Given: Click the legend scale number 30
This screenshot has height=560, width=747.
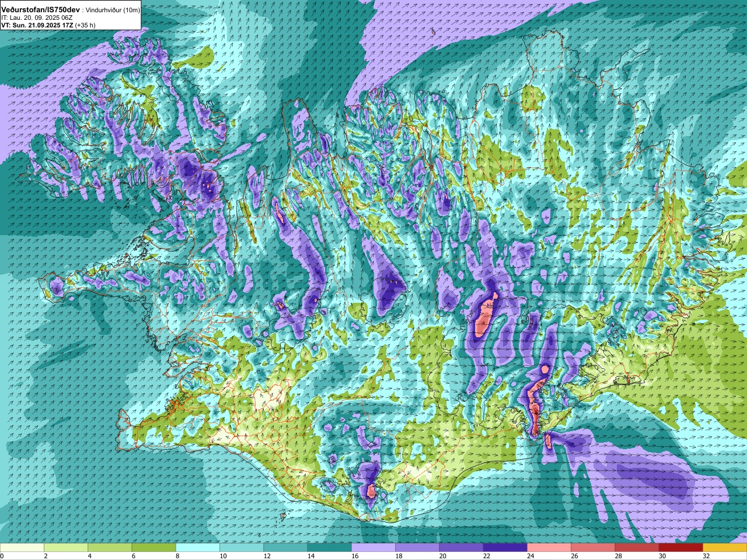Looking at the screenshot, I should 662,556.
